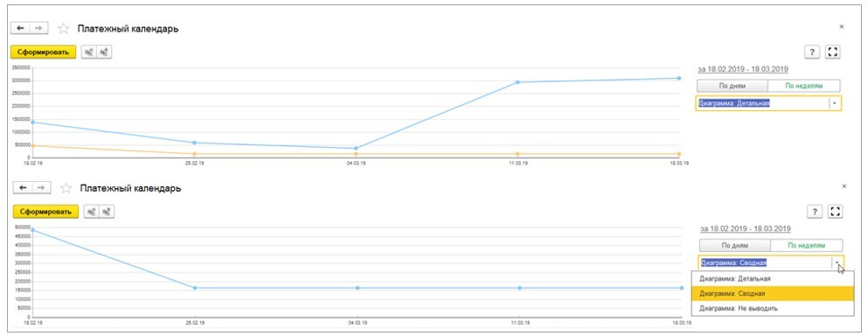Image resolution: width=868 pixels, height=336 pixels.
Task: Open upper period link за 18.02.2019 - 18.03.2019
Action: [743, 69]
